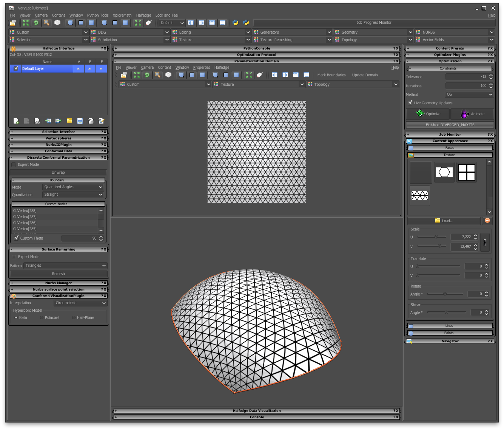The height and width of the screenshot is (430, 504).
Task: Click the green refresh arrow in the toolbar
Action: [36, 23]
